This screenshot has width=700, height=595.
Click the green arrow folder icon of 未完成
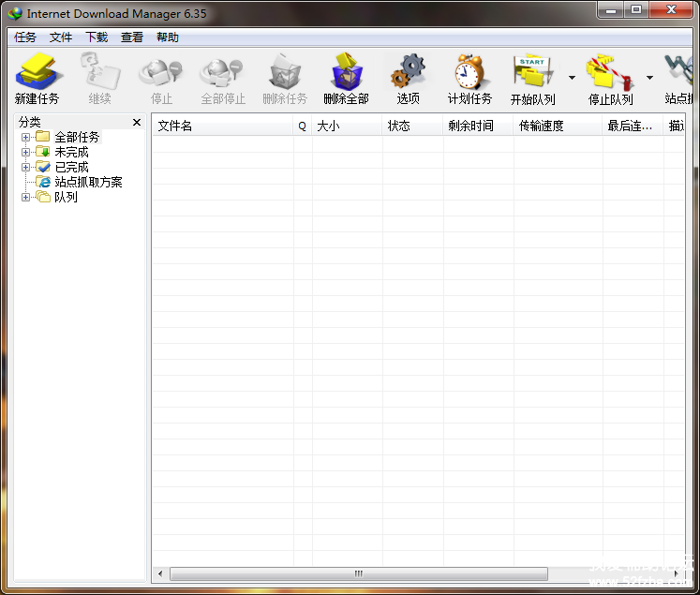click(x=43, y=151)
